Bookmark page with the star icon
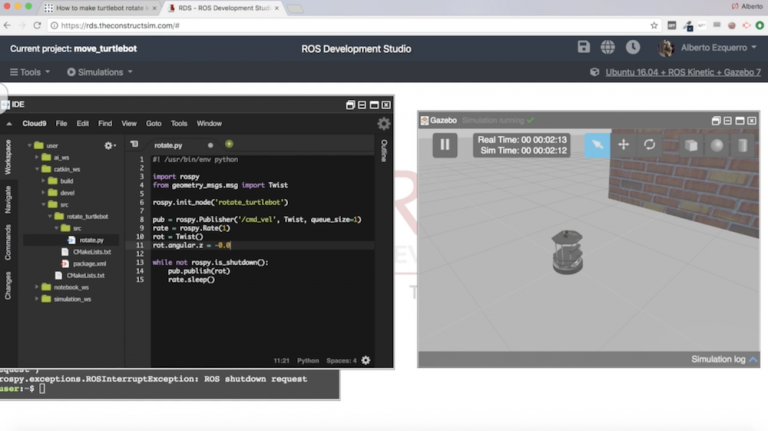This screenshot has width=768, height=431. click(654, 25)
